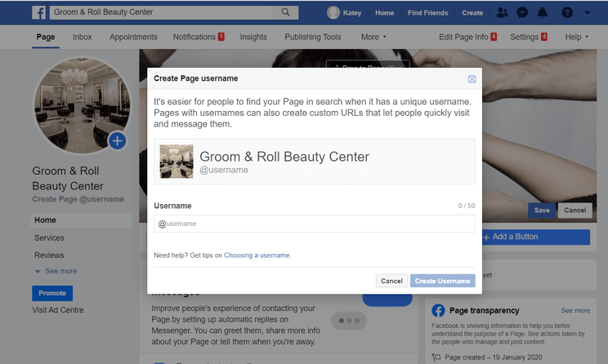Click the Promote button
Image resolution: width=608 pixels, height=364 pixels.
click(x=52, y=293)
